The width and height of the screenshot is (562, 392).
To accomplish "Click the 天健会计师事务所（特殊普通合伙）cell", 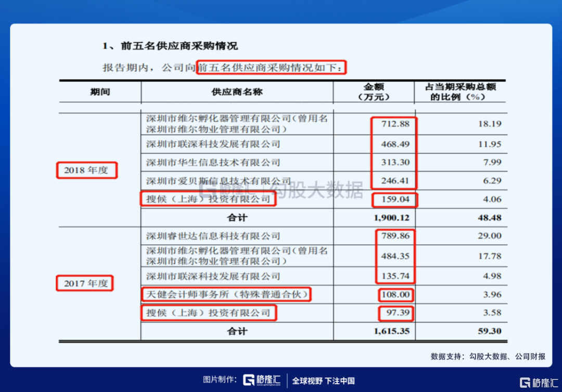I will point(227,295).
